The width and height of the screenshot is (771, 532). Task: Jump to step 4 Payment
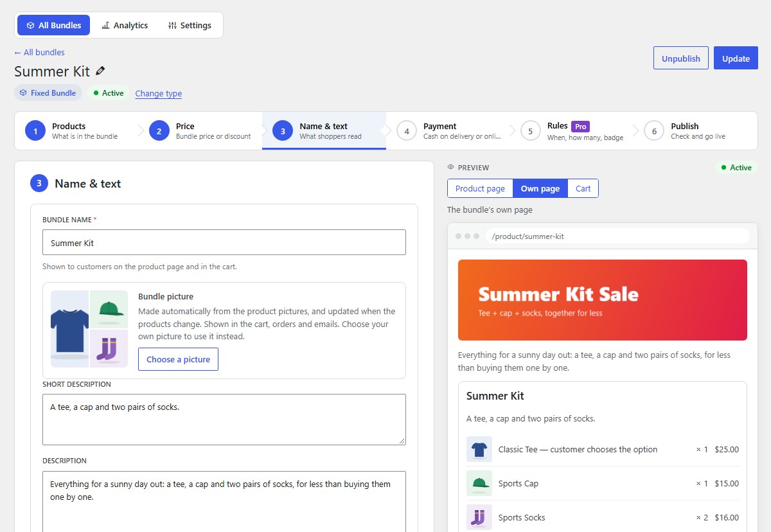coord(448,131)
